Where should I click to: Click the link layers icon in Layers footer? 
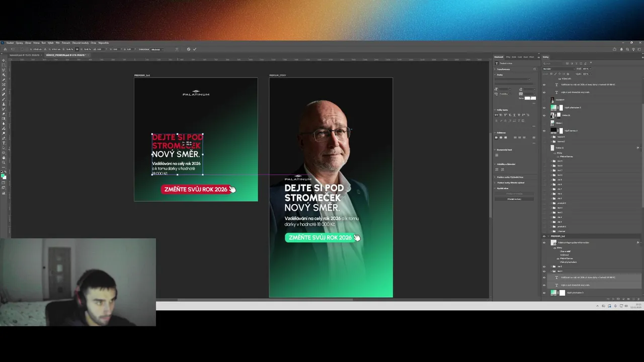point(608,299)
